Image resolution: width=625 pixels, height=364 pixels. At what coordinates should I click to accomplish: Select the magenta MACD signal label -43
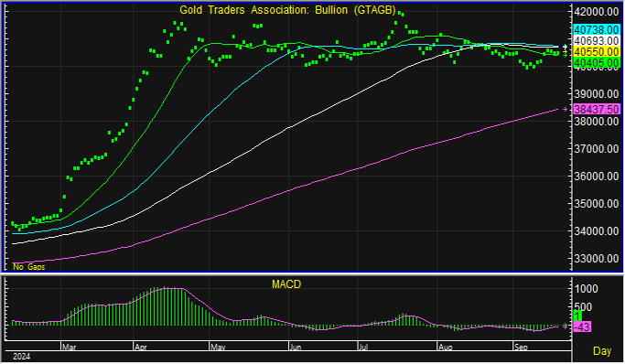(582, 327)
